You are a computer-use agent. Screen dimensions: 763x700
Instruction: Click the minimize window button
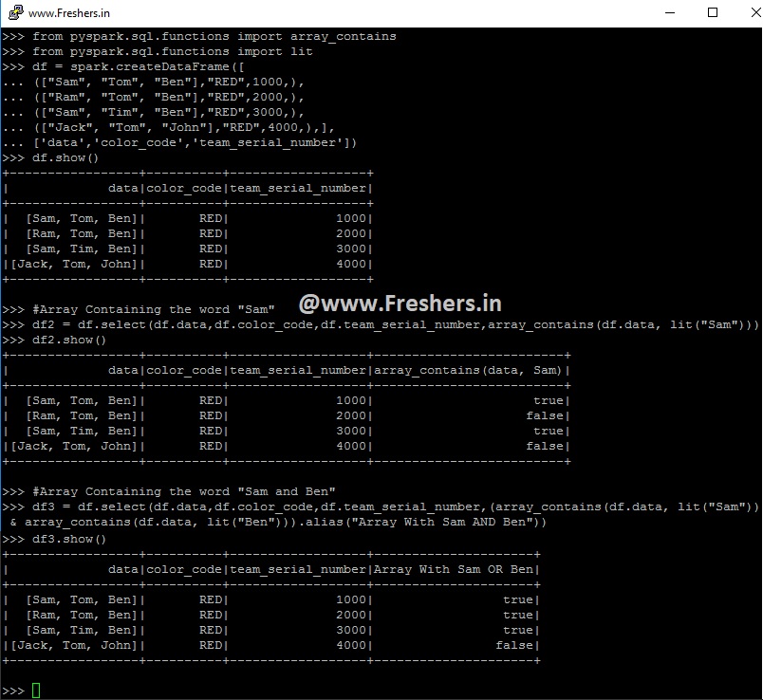[x=669, y=12]
